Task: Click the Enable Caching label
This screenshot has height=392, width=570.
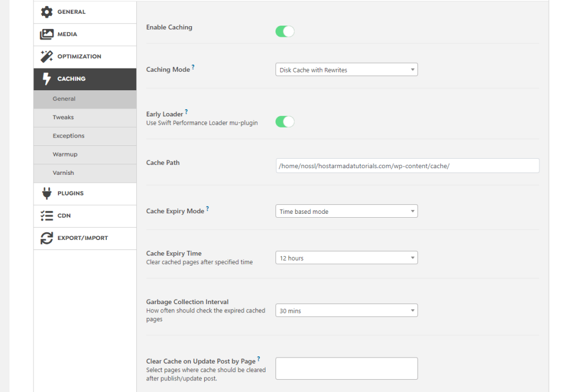Action: coord(169,27)
